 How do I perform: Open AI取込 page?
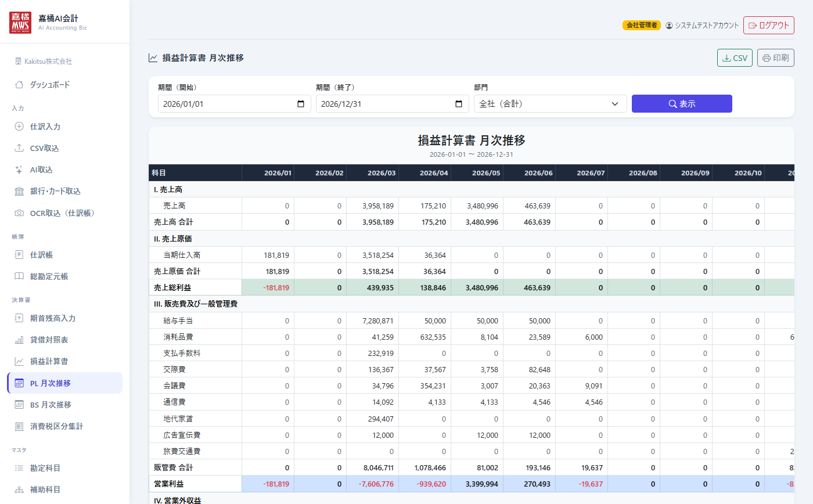[x=65, y=170]
